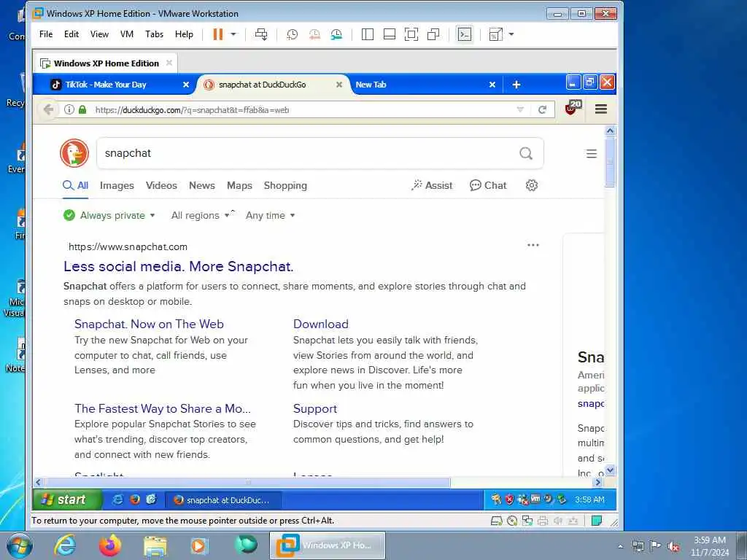The height and width of the screenshot is (560, 747).
Task: Open the VMware Tabs menu
Action: point(155,34)
